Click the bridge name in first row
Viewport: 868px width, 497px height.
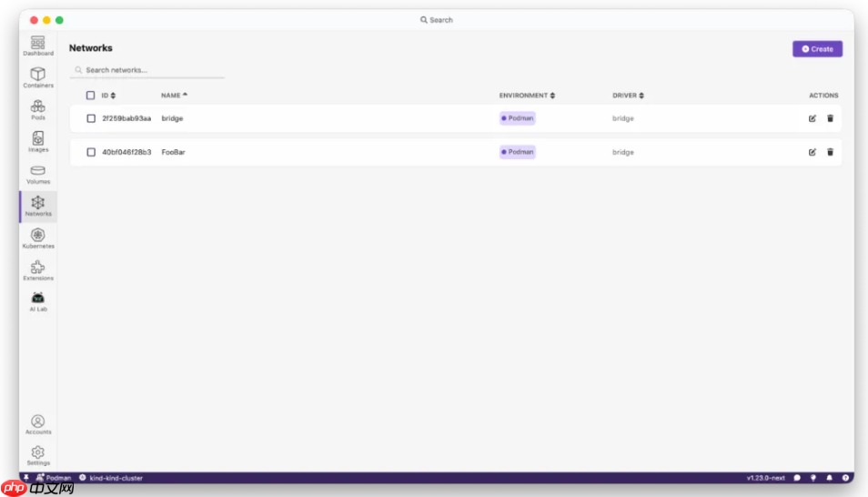[172, 118]
